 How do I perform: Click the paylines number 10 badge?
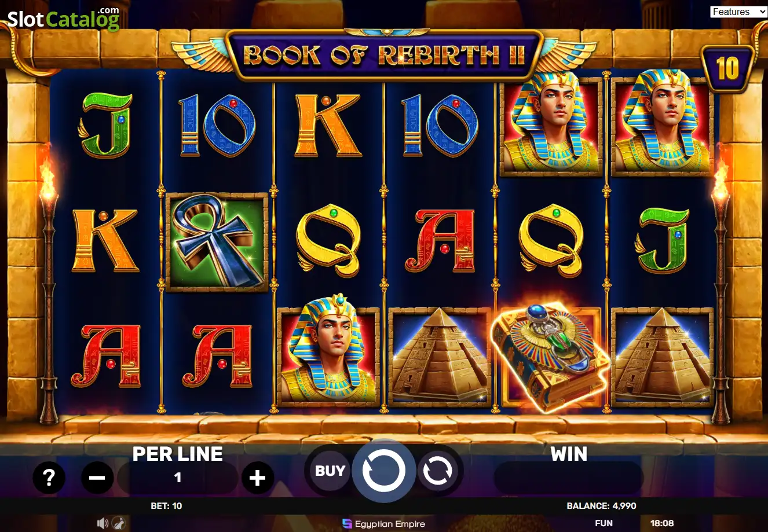pos(727,69)
